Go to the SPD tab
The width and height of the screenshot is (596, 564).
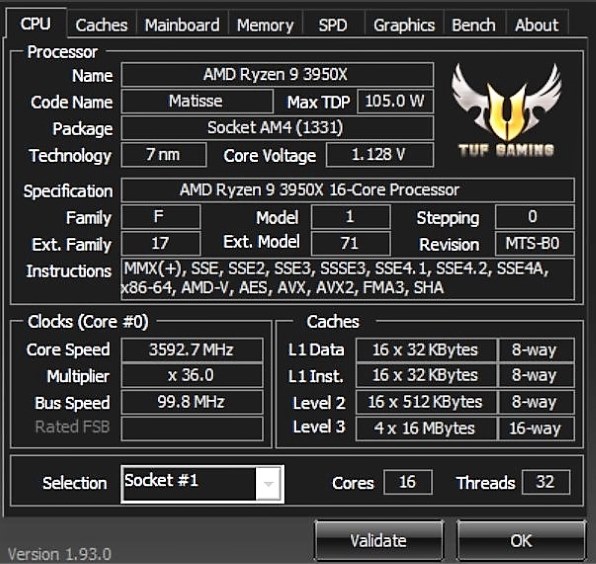pos(333,25)
